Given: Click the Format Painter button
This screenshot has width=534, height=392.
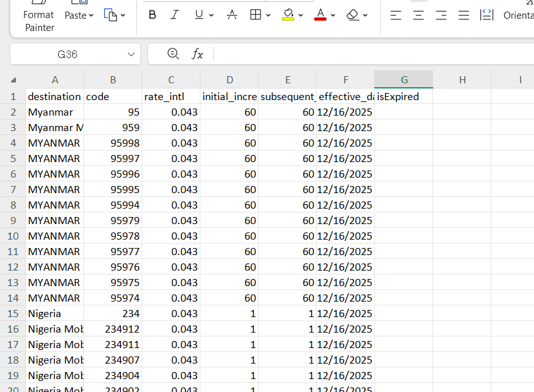Looking at the screenshot, I should (x=39, y=17).
